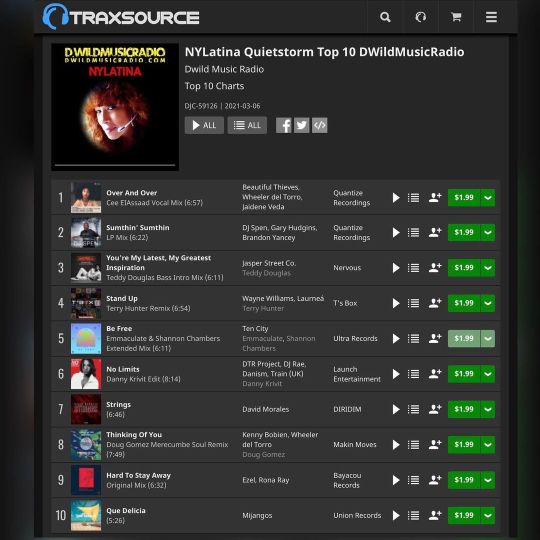Add Stand Up to queue
This screenshot has height=540, width=540.
413,303
